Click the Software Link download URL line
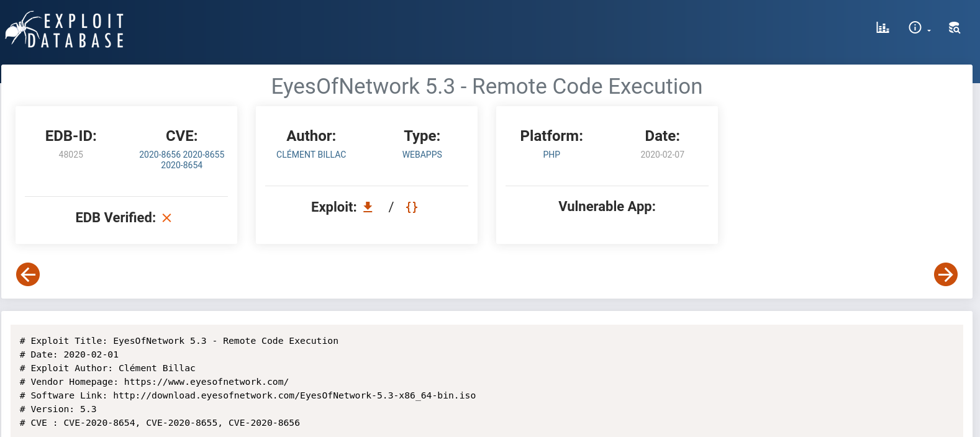Image resolution: width=980 pixels, height=437 pixels. coord(248,395)
